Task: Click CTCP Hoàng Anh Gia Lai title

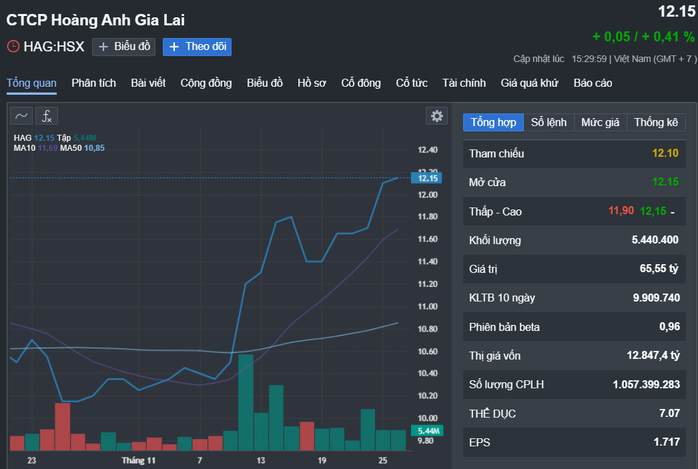Action: (95, 20)
